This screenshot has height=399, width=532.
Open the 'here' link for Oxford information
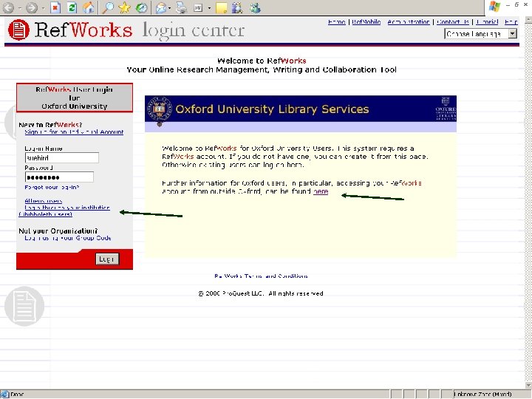coord(321,191)
